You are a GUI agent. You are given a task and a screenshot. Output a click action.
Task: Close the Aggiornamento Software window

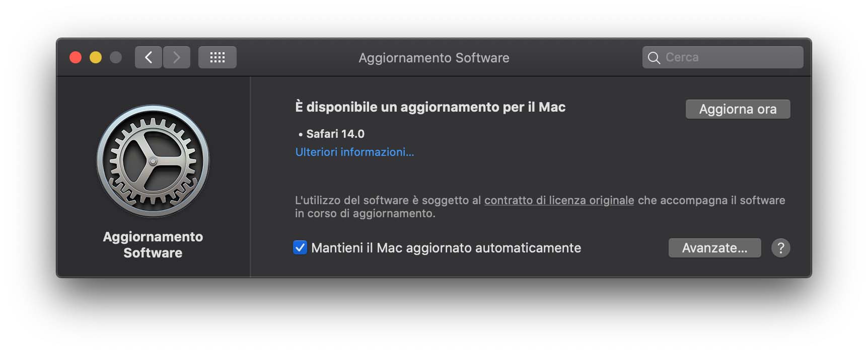point(76,57)
